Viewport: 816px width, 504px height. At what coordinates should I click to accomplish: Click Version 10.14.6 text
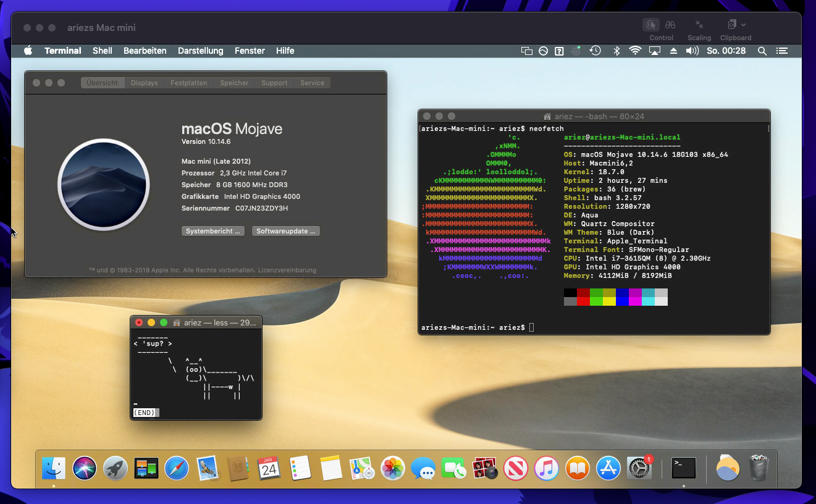pos(206,141)
